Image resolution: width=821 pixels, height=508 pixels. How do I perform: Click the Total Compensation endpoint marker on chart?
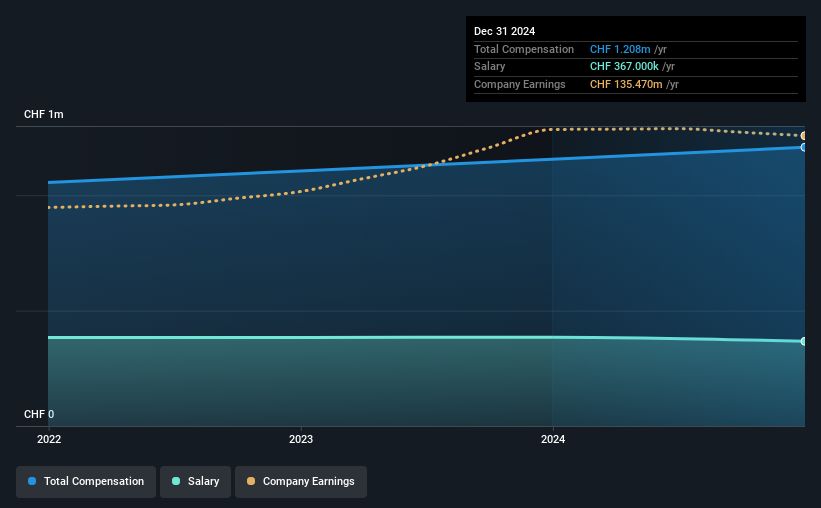[803, 148]
